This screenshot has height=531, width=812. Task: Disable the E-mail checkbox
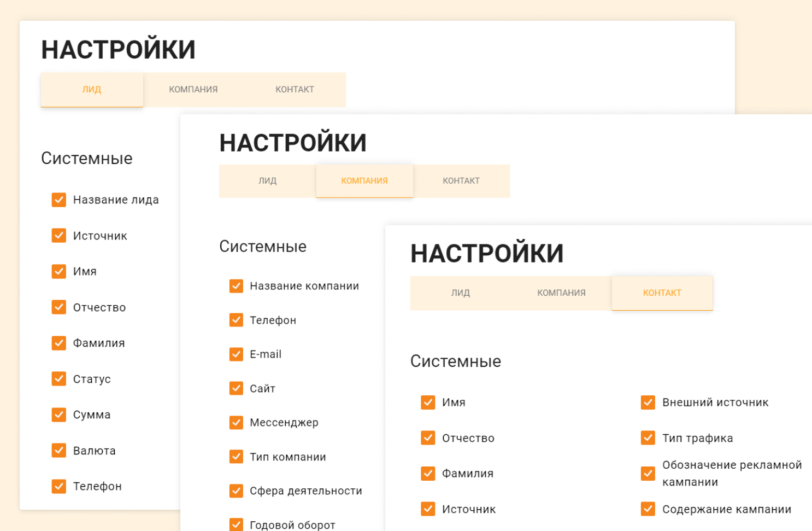(236, 354)
